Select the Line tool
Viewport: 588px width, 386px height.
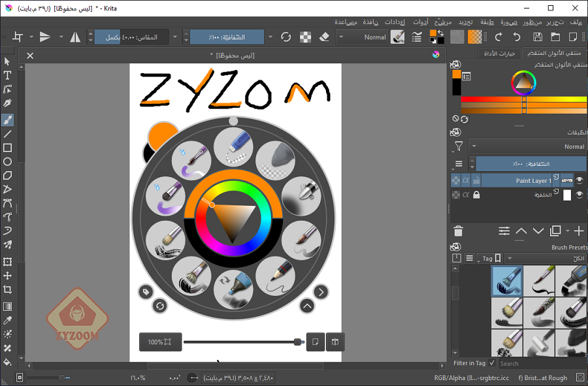[x=7, y=134]
